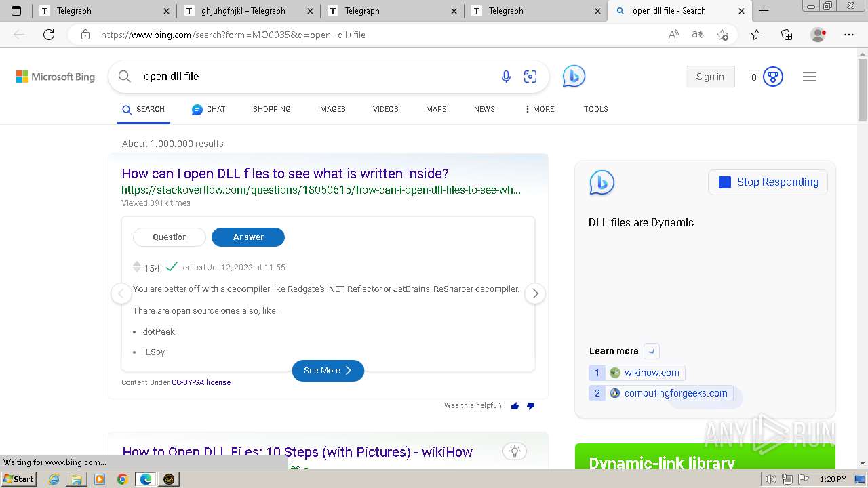Open the Favorites list icon

(x=757, y=35)
